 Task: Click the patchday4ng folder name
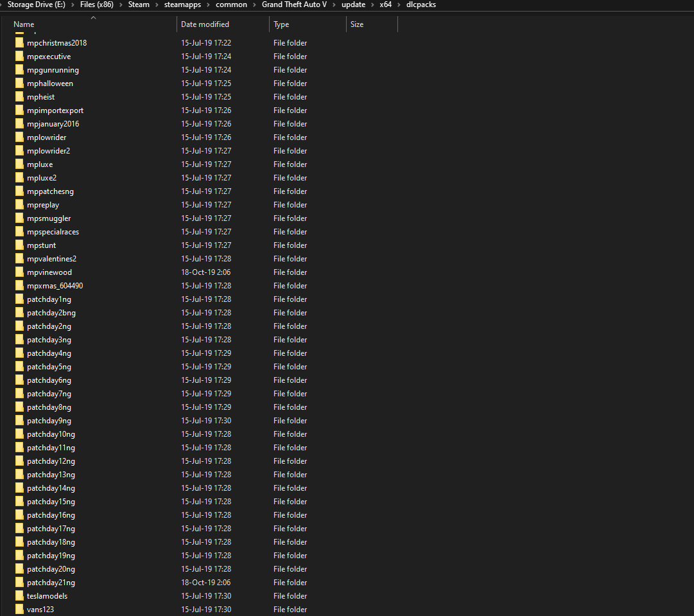point(49,353)
